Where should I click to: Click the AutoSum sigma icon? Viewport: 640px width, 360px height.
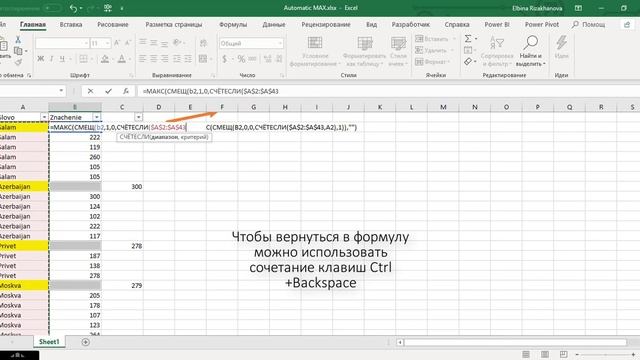pos(468,39)
